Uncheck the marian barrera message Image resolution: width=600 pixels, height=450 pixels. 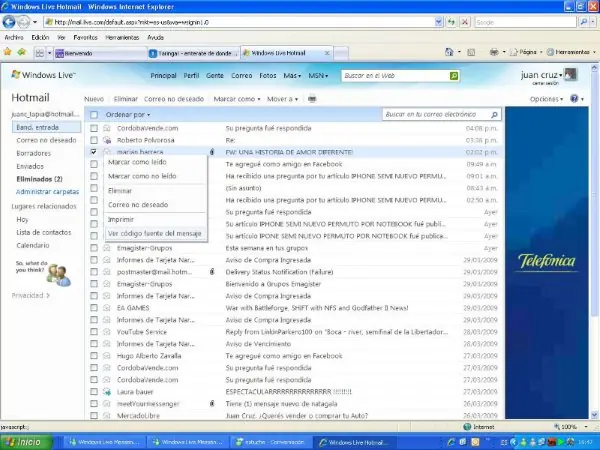pyautogui.click(x=94, y=152)
